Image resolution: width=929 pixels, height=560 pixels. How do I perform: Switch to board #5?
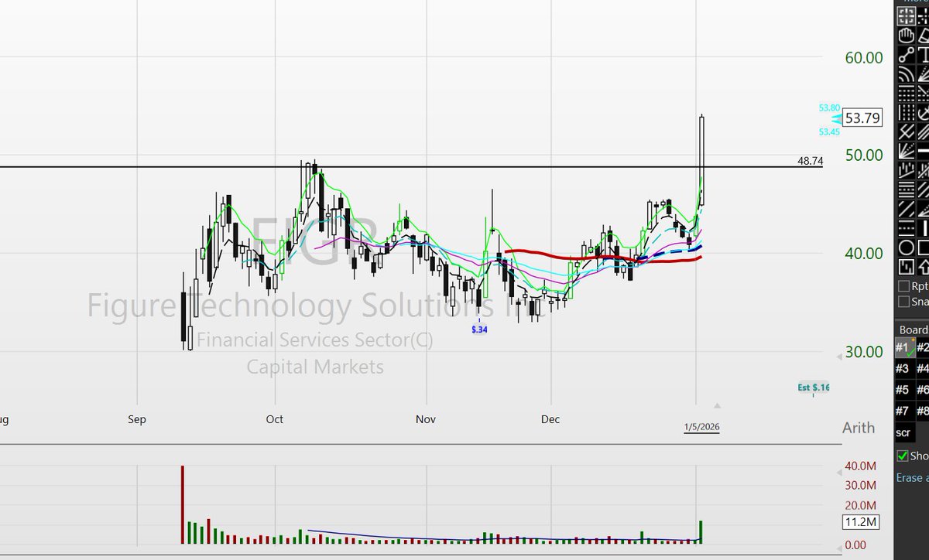point(904,390)
